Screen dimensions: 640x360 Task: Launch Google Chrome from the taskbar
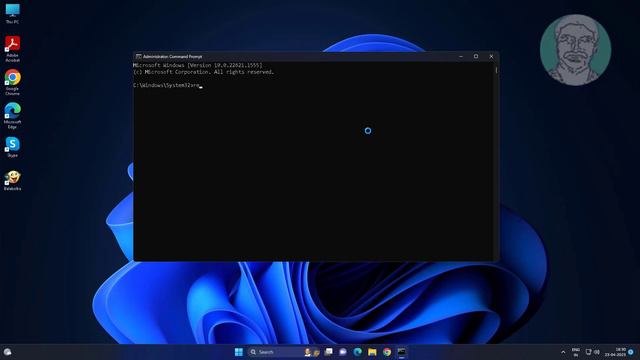click(387, 352)
